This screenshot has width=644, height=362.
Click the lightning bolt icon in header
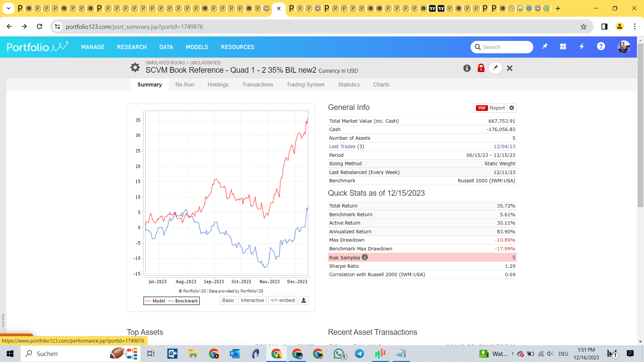[x=582, y=47]
